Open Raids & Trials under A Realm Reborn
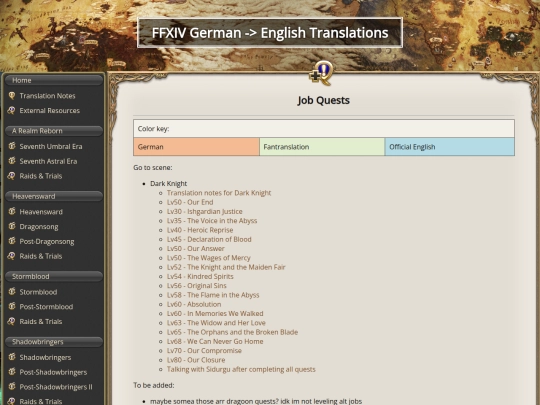Screen dimensions: 540x405 point(41,176)
